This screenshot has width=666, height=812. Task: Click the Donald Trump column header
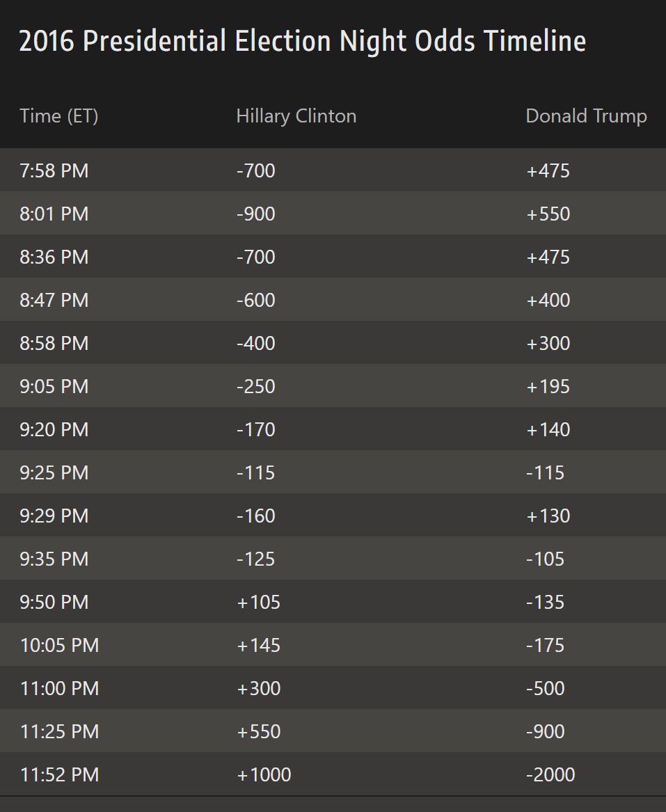pyautogui.click(x=586, y=116)
